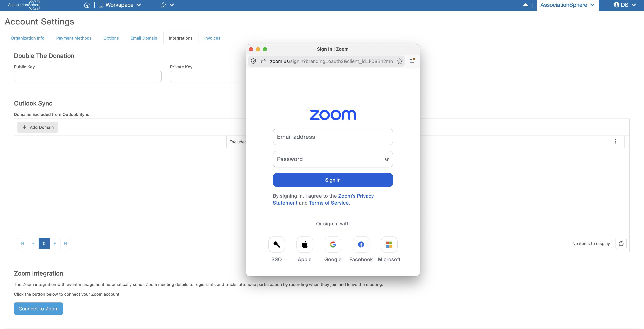Click the Zoom popup URL address bar
The width and height of the screenshot is (644, 329).
(x=332, y=61)
